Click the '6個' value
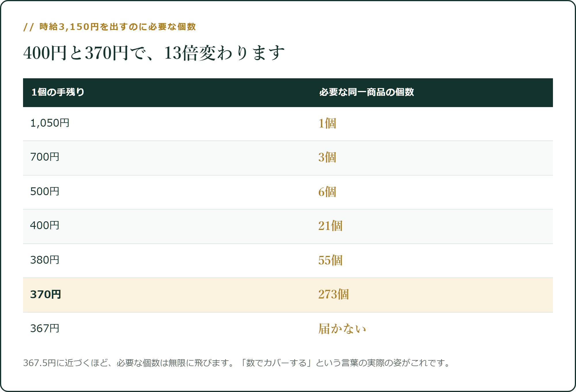 327,192
